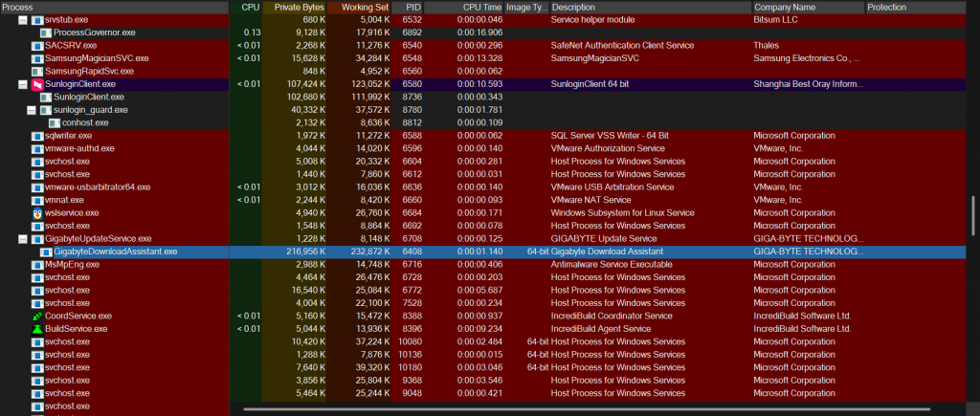
Task: Sort by the Process column header
Action: coord(115,7)
